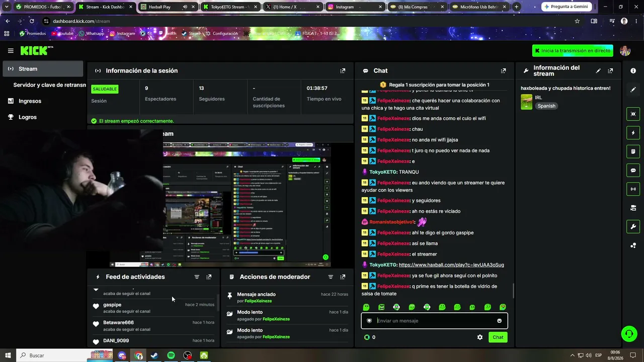Click the IRL category thumbnail
Image resolution: width=644 pixels, height=362 pixels.
point(526,102)
